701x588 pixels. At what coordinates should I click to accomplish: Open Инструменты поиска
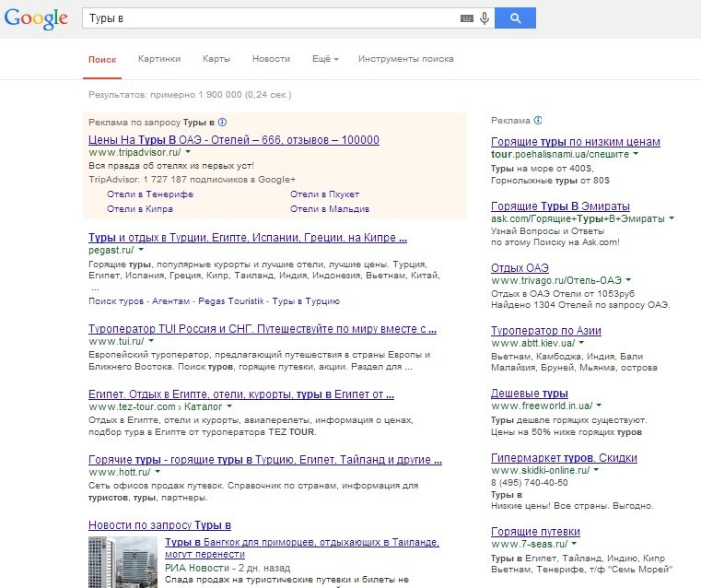point(406,59)
